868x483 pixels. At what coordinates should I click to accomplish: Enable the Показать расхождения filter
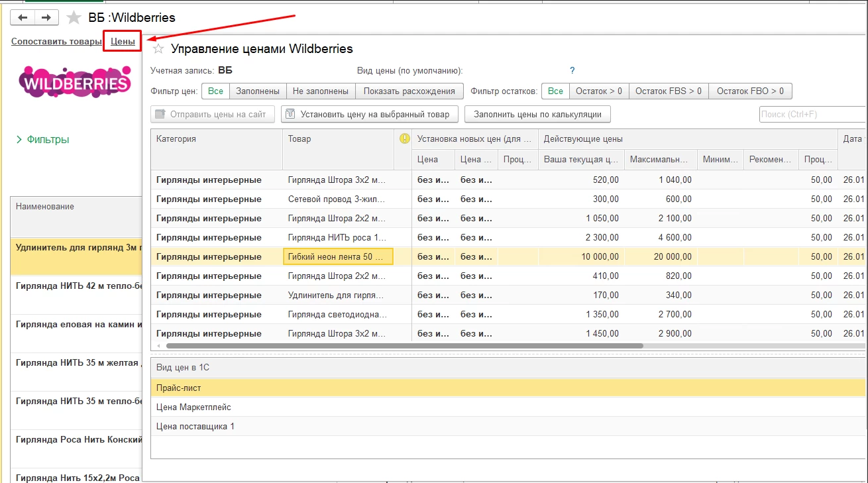pos(409,91)
